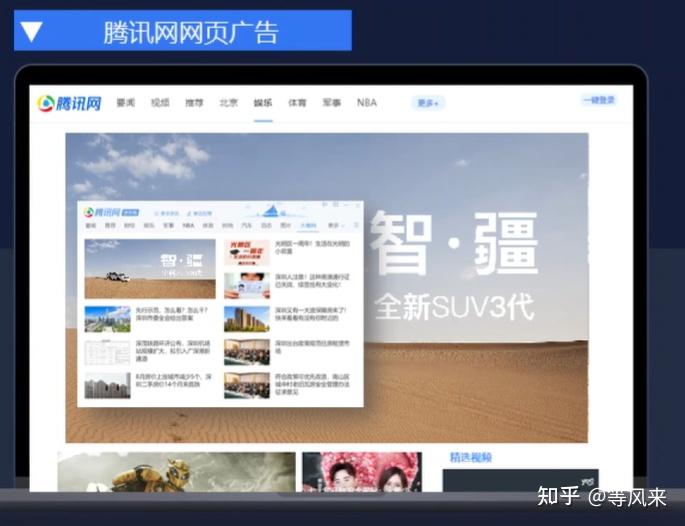
Task: Open the dark video thumbnail under 精选视频
Action: click(x=520, y=481)
